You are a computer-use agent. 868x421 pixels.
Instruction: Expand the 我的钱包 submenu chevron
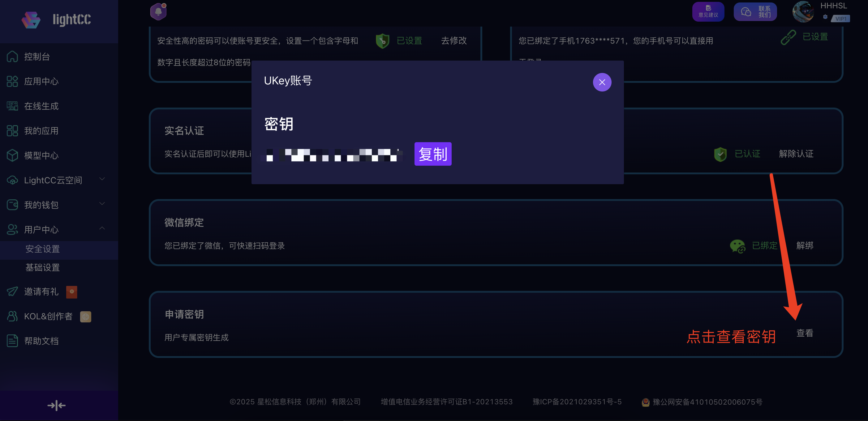tap(102, 204)
